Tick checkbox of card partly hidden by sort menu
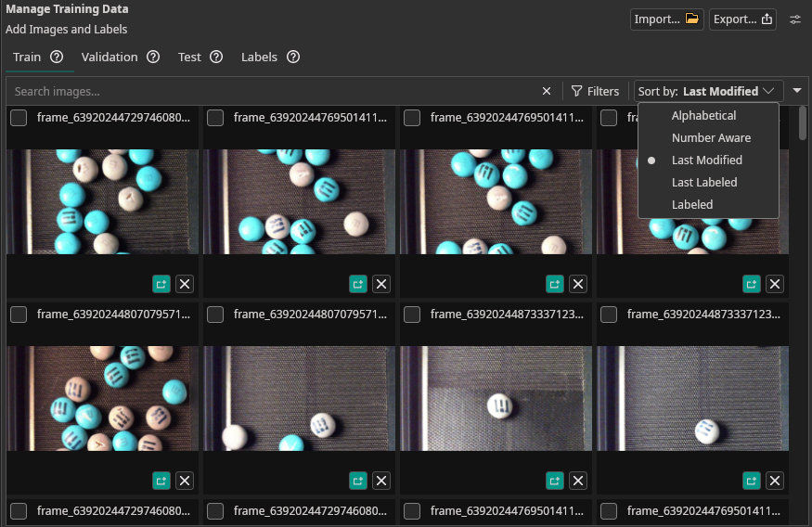812x527 pixels. [609, 118]
